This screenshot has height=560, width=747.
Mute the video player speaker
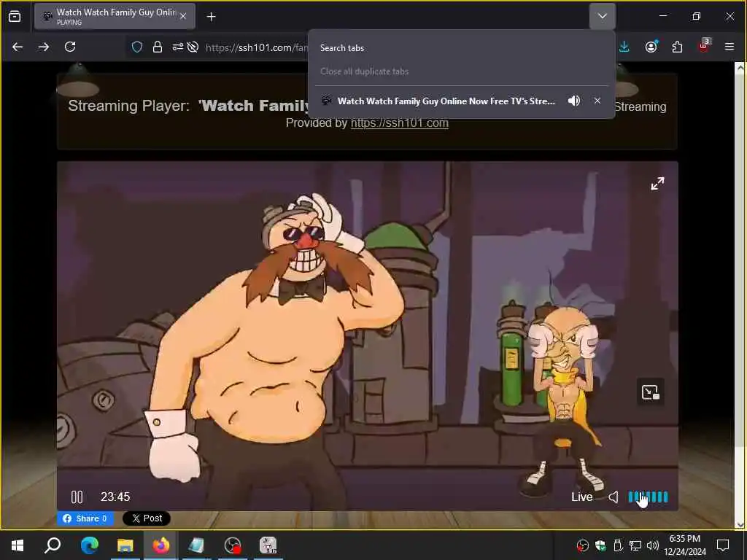[x=613, y=497]
